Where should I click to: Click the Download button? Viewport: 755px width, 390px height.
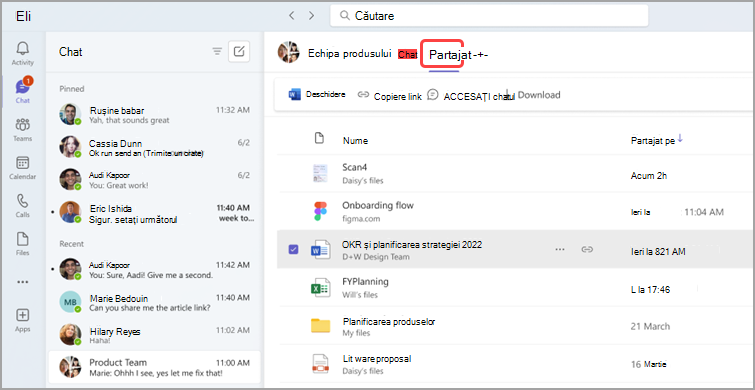click(534, 95)
